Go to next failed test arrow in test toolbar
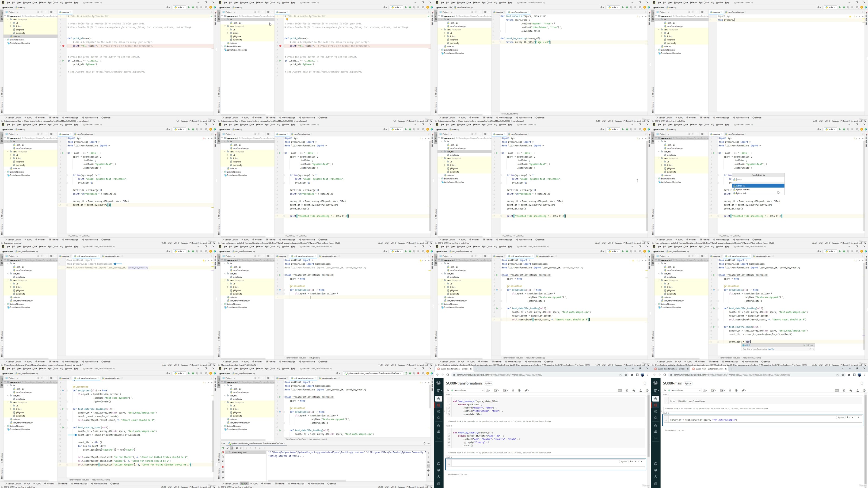Screen dimensions: 868x488 [260, 448]
